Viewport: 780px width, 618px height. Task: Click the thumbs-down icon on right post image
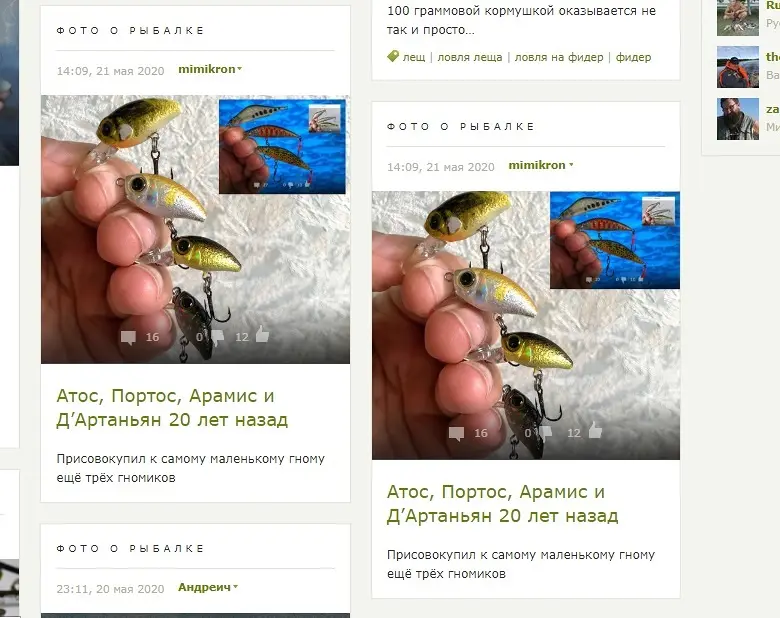[546, 433]
